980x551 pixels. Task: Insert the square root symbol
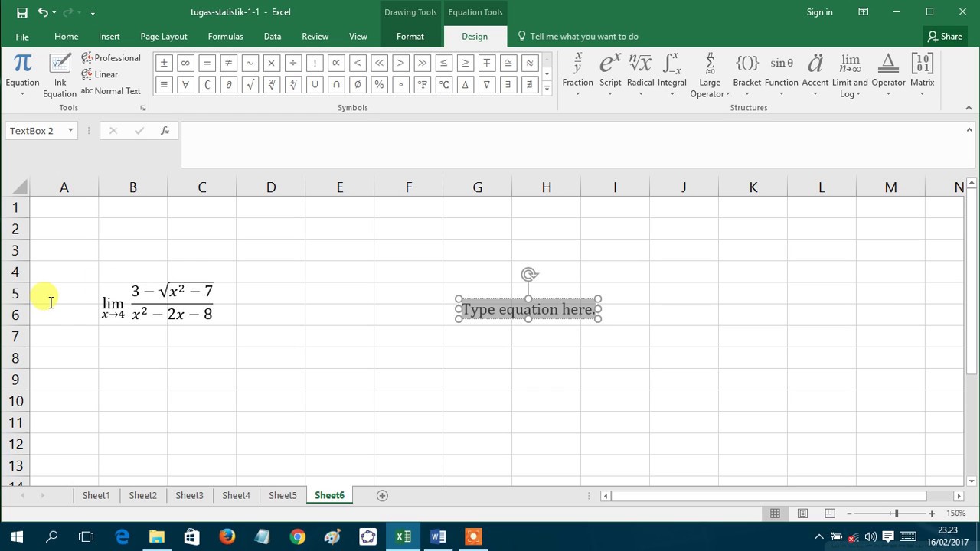pyautogui.click(x=250, y=85)
